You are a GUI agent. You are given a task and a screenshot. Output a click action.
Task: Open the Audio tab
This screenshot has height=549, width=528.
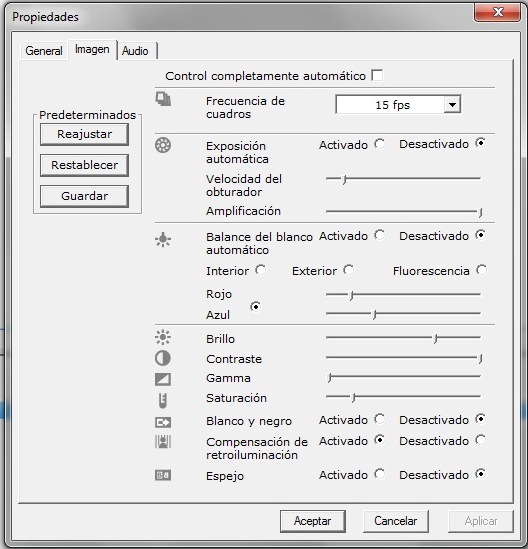135,51
